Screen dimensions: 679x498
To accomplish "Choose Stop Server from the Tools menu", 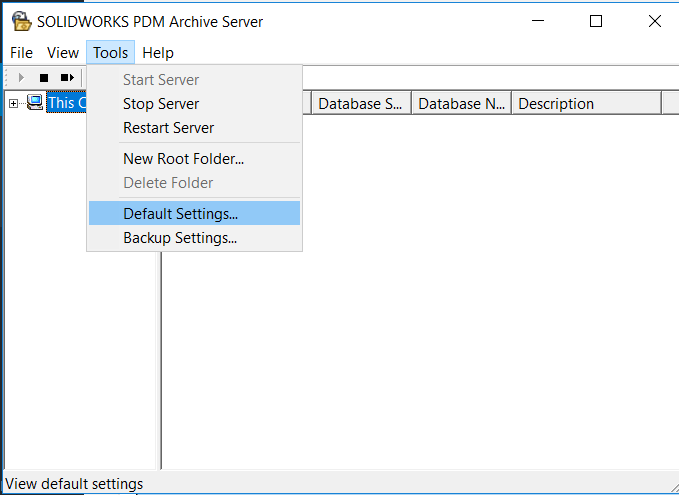I will tap(161, 104).
